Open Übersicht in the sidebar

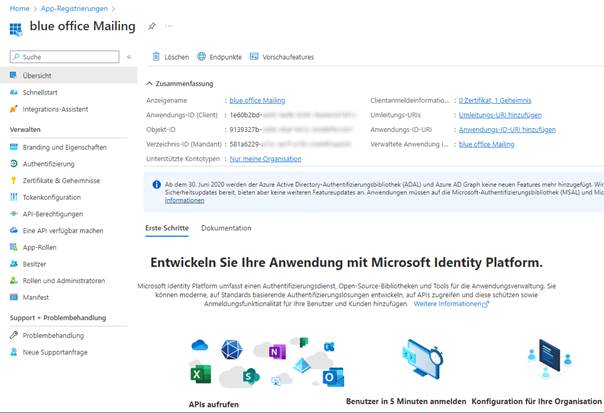69,75
